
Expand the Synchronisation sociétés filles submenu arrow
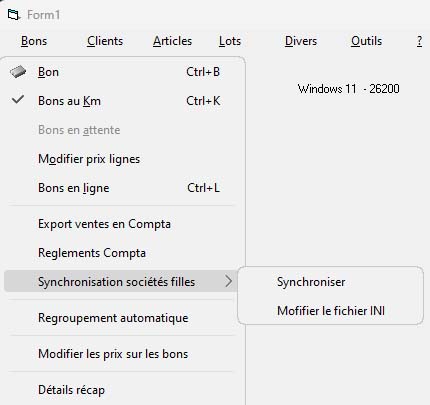(228, 281)
